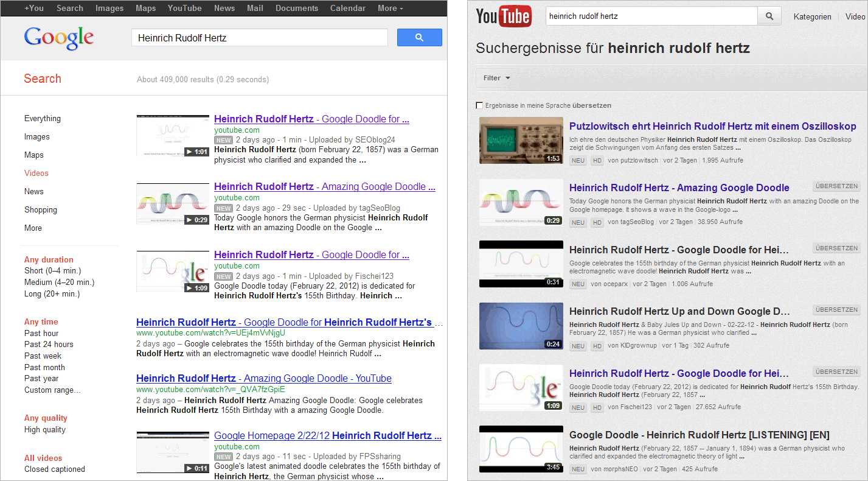Select 'Images' in Google left sidebar

click(37, 136)
